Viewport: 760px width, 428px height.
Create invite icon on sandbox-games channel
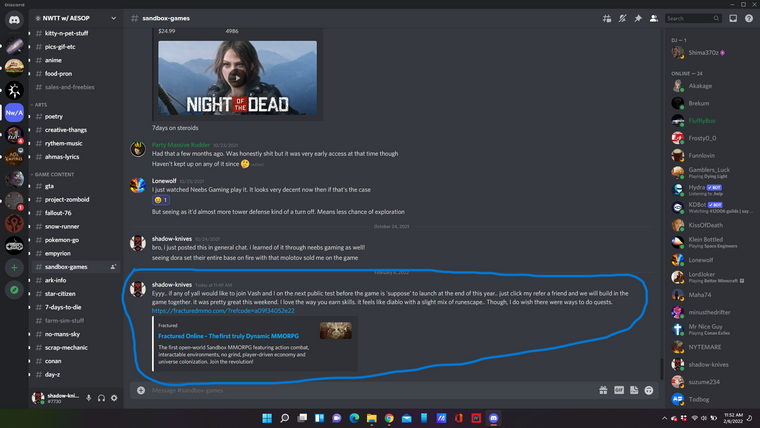click(x=113, y=267)
